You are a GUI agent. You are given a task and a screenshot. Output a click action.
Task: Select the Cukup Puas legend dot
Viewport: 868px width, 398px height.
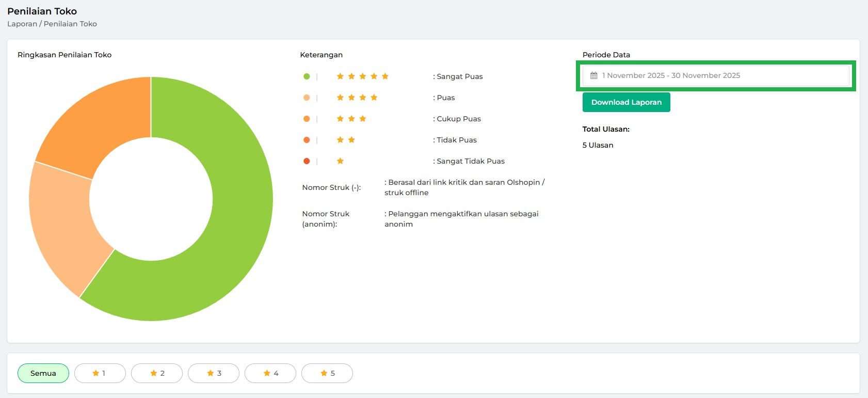click(307, 119)
